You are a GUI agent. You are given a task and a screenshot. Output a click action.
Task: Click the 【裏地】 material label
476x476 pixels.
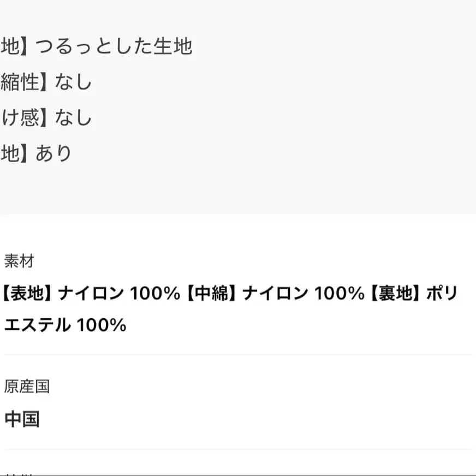395,294
